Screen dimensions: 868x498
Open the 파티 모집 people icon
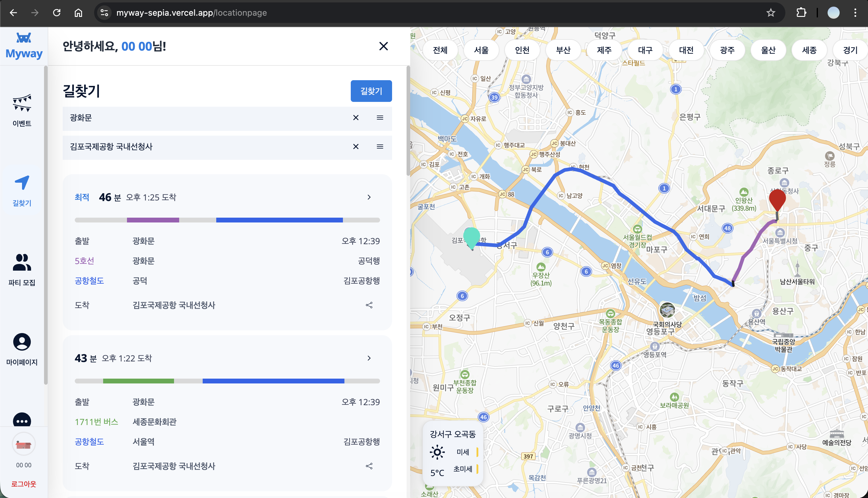[x=22, y=262]
